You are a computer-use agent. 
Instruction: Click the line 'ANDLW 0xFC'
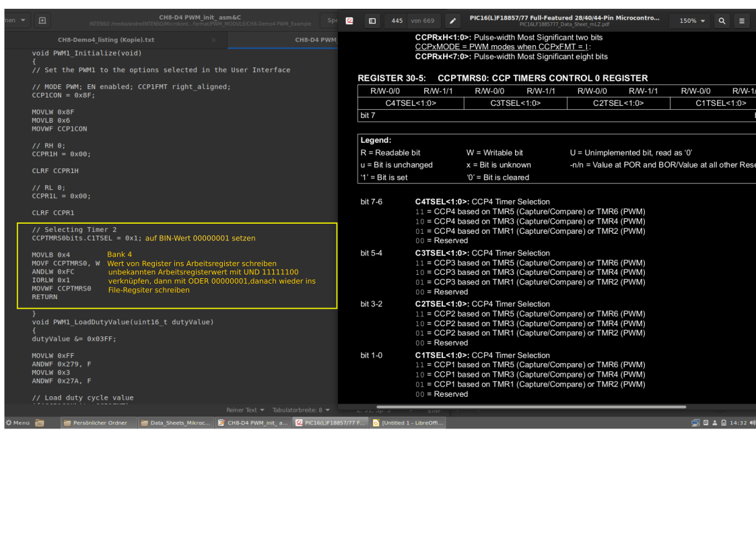click(x=53, y=272)
